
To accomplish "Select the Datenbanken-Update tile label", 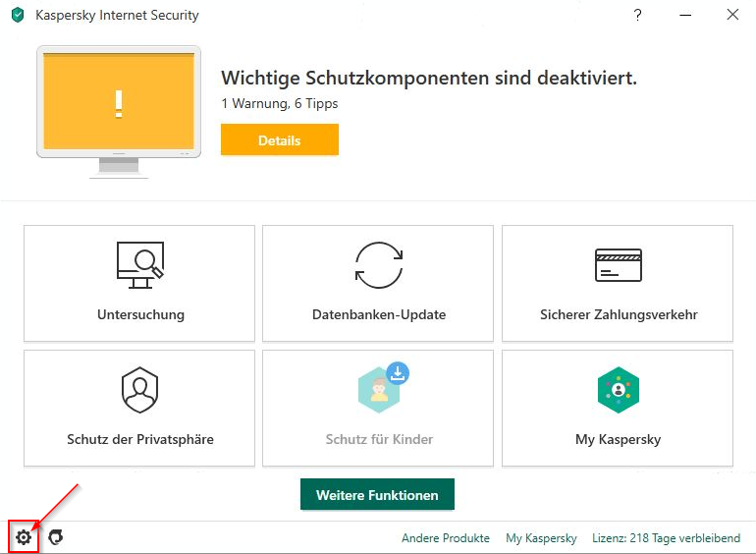I will 379,315.
